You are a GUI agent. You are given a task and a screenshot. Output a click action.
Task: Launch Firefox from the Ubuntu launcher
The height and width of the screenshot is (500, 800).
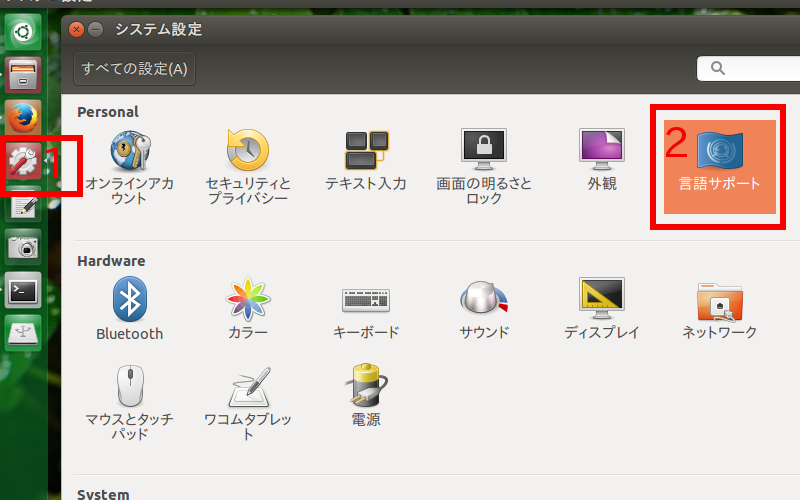point(23,116)
